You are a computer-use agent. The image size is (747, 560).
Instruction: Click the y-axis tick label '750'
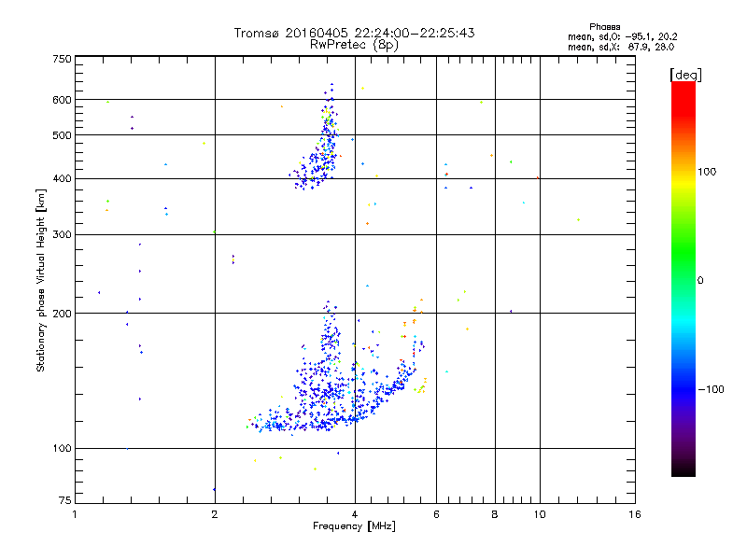tap(62, 59)
